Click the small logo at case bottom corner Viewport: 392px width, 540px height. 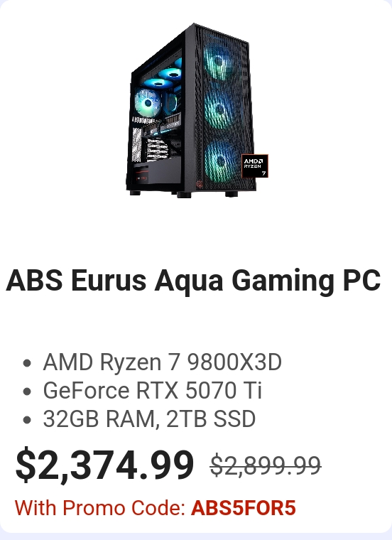pos(200,184)
